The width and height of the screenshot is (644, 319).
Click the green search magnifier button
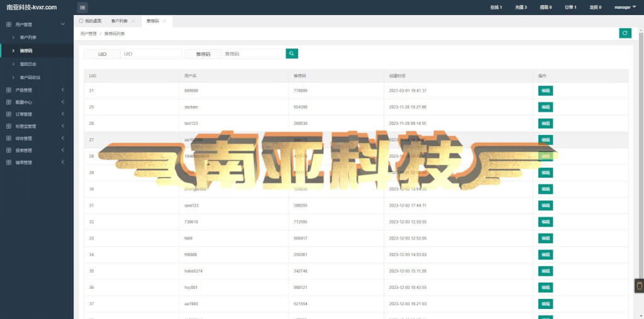pos(292,53)
